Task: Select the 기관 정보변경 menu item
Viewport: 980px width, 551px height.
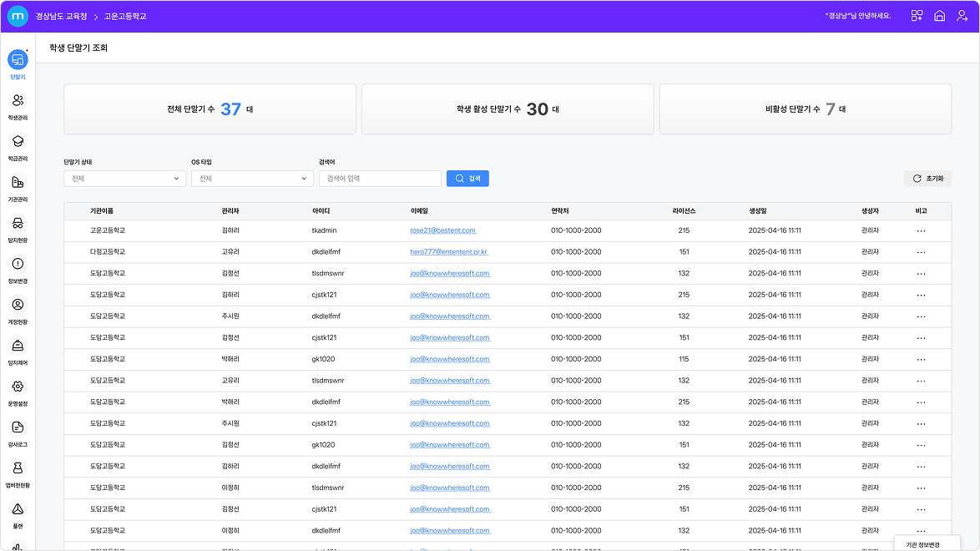Action: click(x=922, y=544)
